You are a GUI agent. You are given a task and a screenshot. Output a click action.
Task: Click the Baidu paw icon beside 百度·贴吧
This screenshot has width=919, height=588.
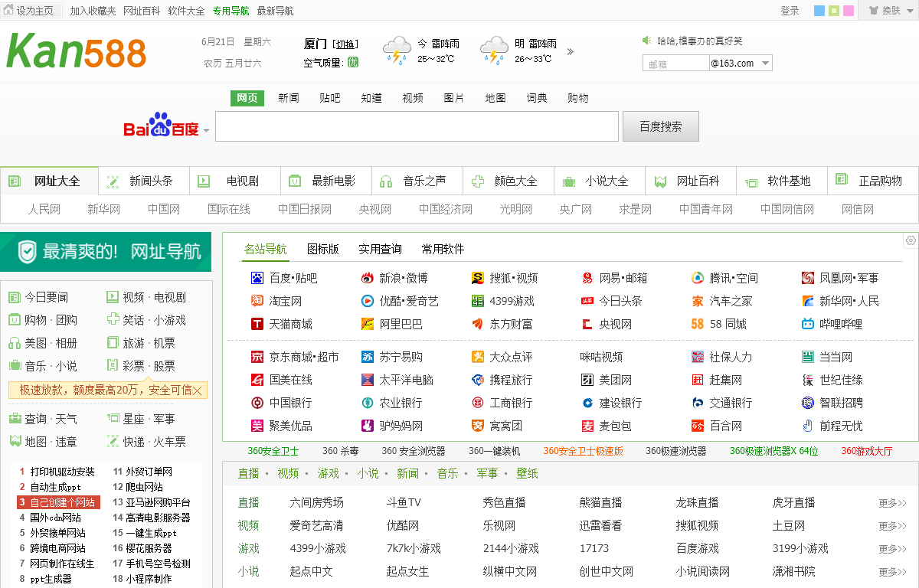tap(257, 278)
